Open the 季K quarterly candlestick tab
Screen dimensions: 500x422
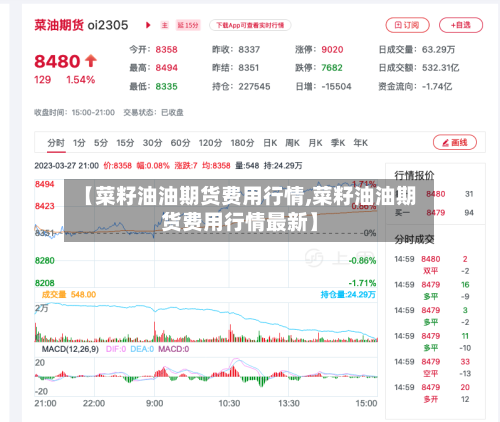point(338,143)
